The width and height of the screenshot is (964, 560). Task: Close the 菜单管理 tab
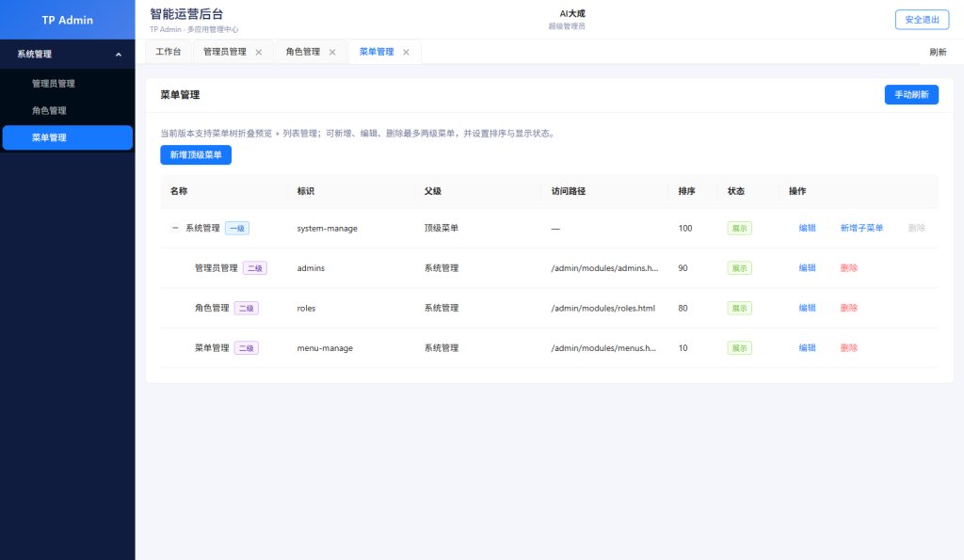point(406,53)
